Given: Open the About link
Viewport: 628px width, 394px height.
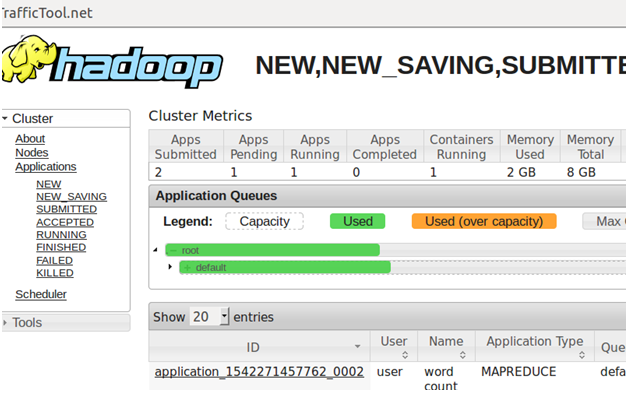Looking at the screenshot, I should [x=30, y=139].
